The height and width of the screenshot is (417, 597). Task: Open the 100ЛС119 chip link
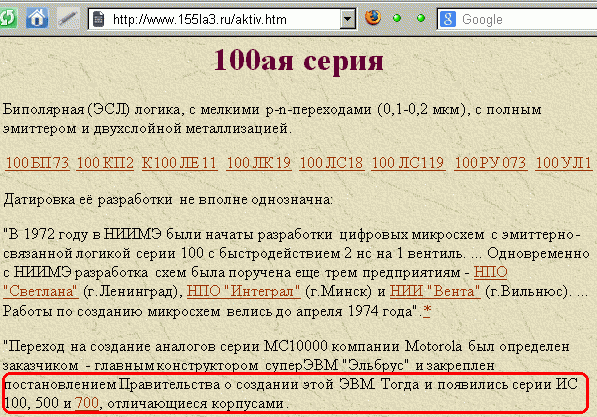pos(408,163)
